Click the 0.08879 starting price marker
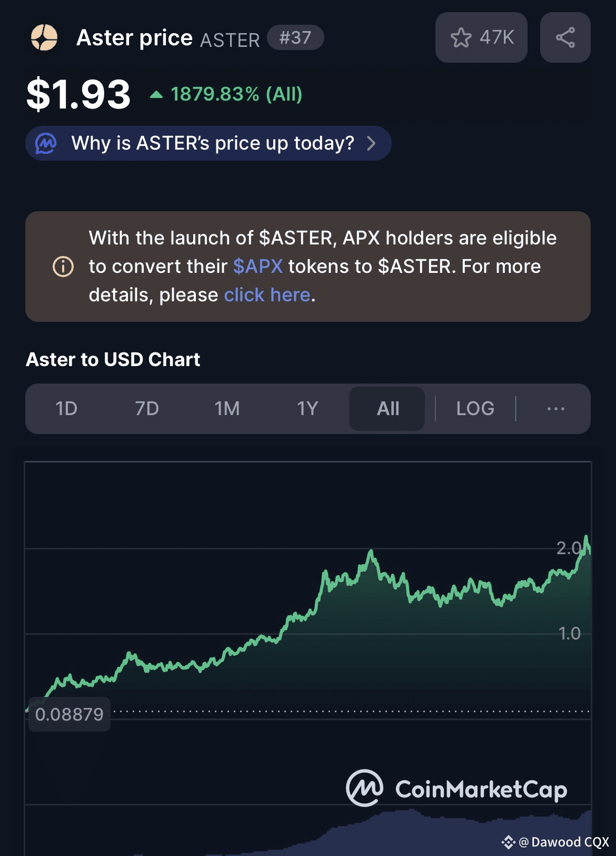Viewport: 616px width, 856px height. click(x=69, y=714)
